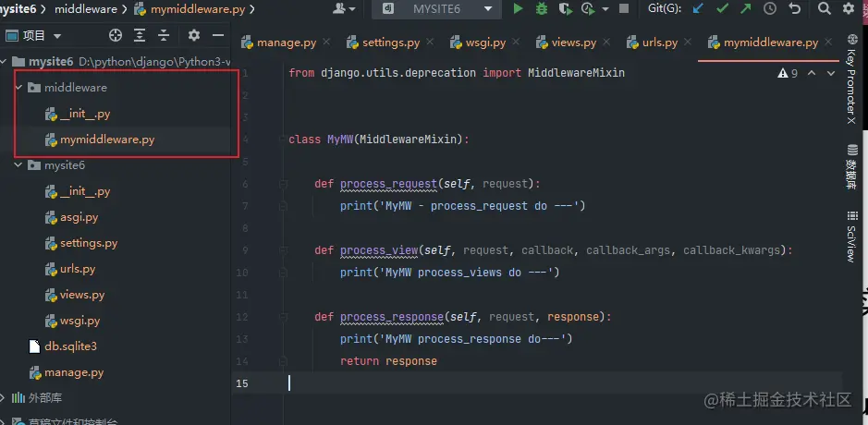Screen dimensions: 868x425
Task: Hide the project panel minus icon
Action: coord(218,36)
